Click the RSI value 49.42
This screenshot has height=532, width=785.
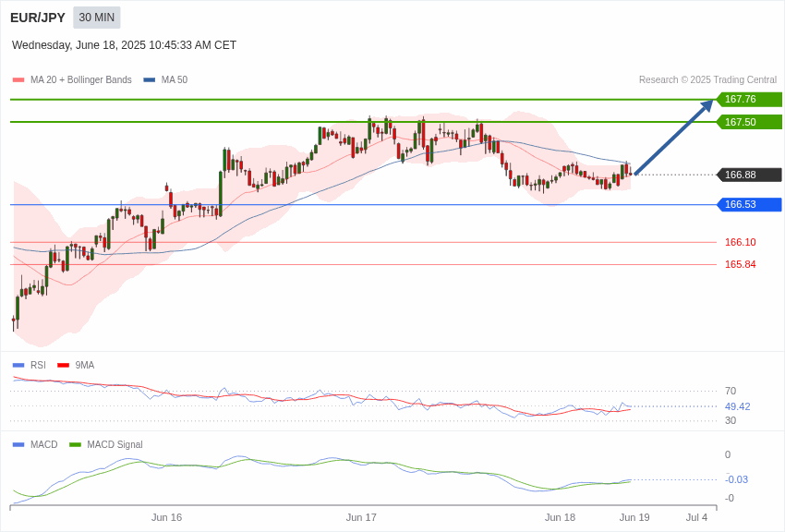point(738,406)
